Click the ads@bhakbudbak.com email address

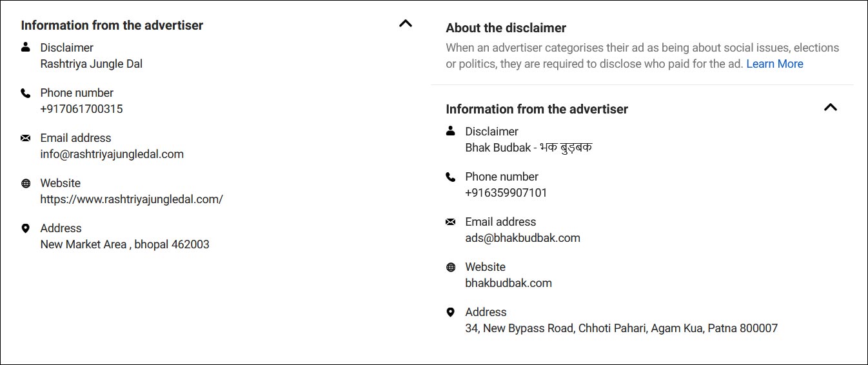tap(523, 238)
